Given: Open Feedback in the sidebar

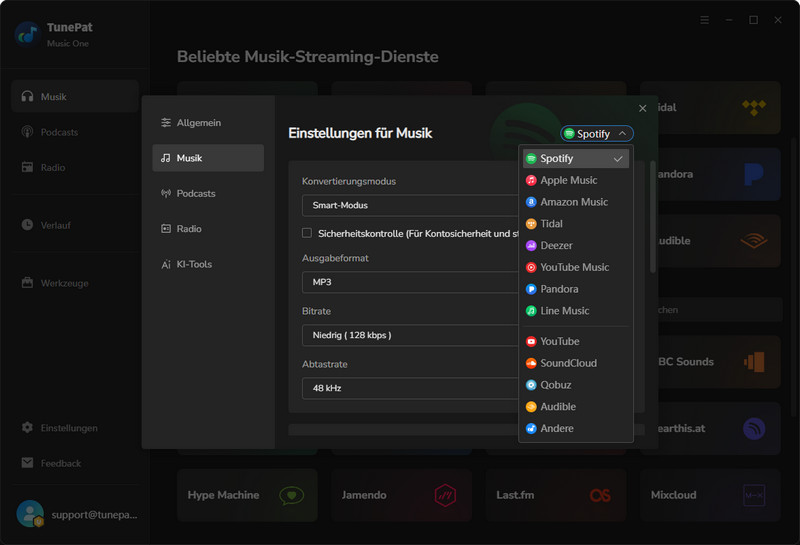Looking at the screenshot, I should [x=75, y=463].
